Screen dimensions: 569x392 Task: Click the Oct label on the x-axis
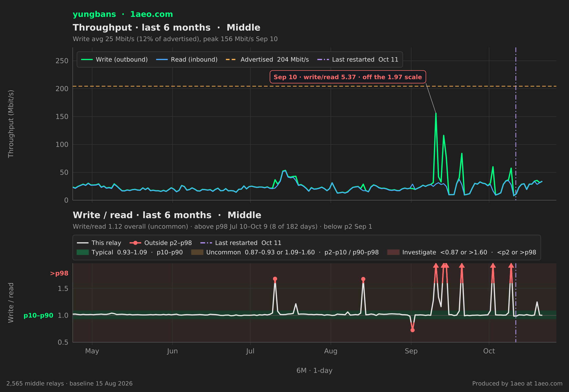tap(489, 351)
